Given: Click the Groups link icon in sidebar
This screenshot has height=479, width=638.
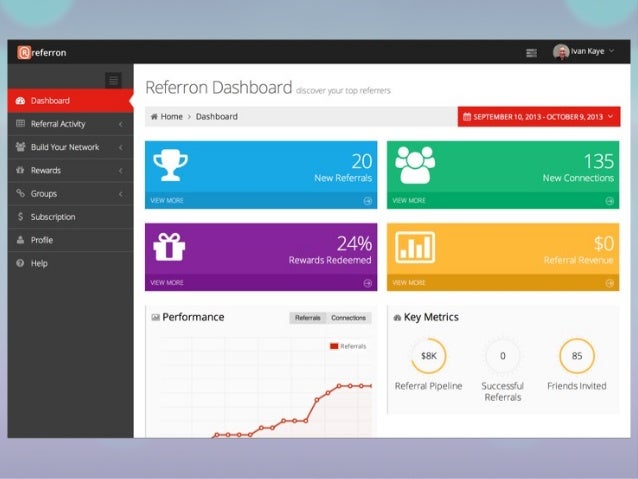Looking at the screenshot, I should (x=20, y=193).
